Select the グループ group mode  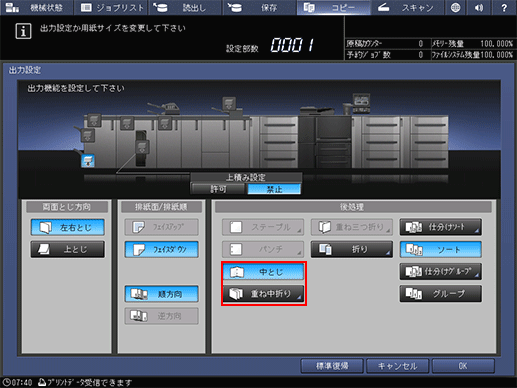(441, 294)
